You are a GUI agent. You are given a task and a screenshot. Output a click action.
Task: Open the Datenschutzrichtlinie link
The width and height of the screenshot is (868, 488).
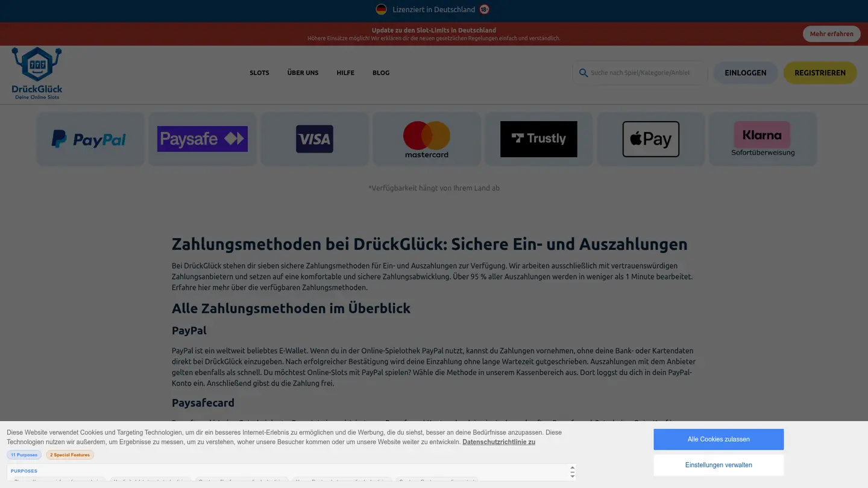click(x=498, y=442)
